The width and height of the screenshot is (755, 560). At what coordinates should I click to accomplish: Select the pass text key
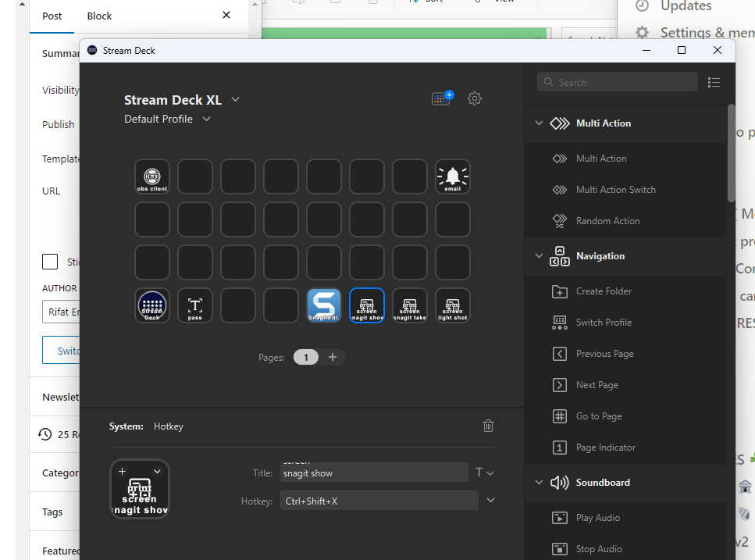tap(195, 305)
